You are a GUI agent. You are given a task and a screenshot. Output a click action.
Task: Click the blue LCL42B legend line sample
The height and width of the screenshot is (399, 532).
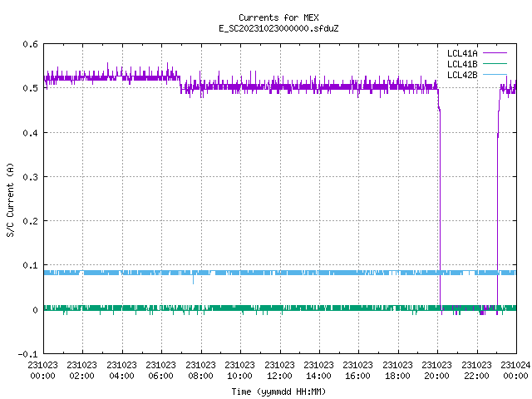pos(495,74)
